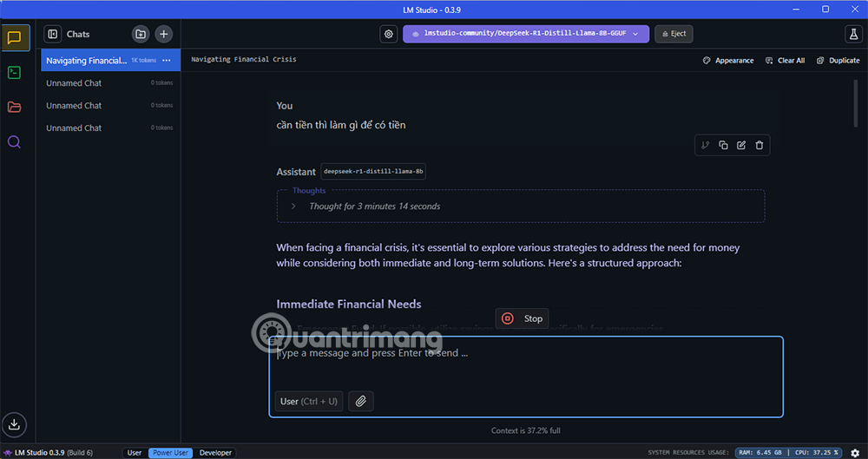Open the model settings gear icon

click(389, 35)
